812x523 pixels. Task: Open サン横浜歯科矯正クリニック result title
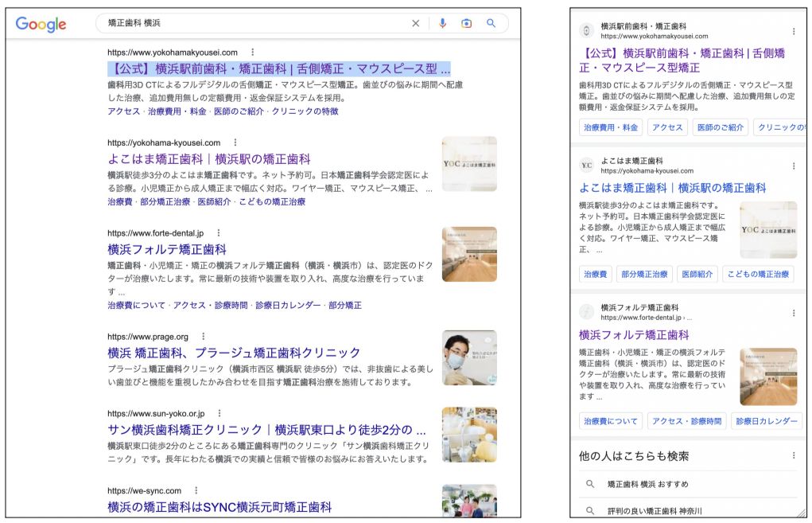(x=266, y=430)
